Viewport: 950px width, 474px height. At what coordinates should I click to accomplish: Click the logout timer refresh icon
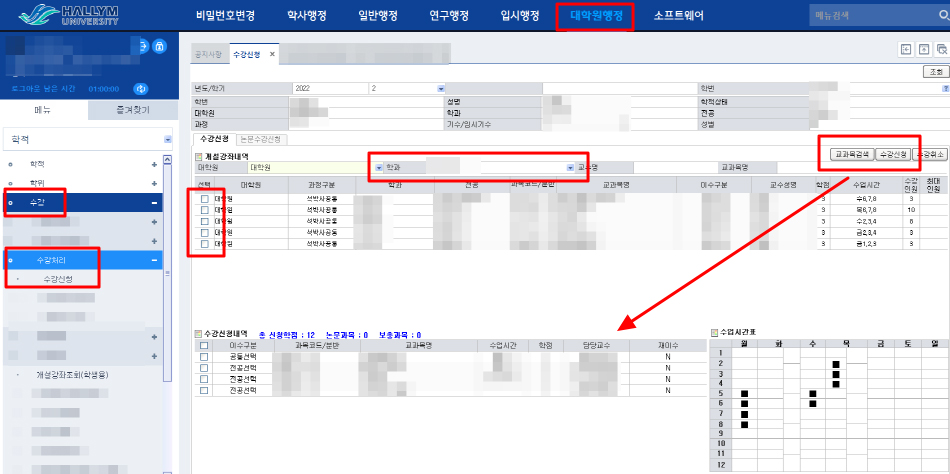point(141,89)
